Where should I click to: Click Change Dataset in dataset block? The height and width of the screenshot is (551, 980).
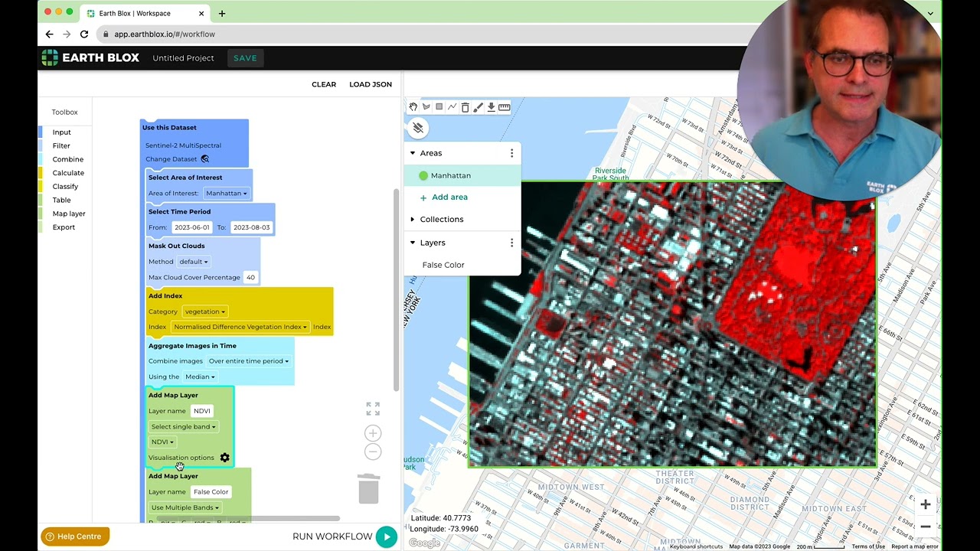coord(171,159)
